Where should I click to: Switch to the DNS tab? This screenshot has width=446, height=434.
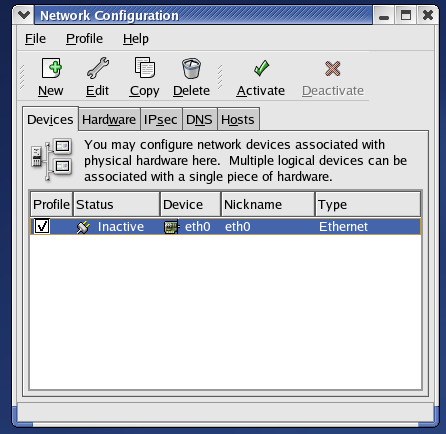coord(199,119)
